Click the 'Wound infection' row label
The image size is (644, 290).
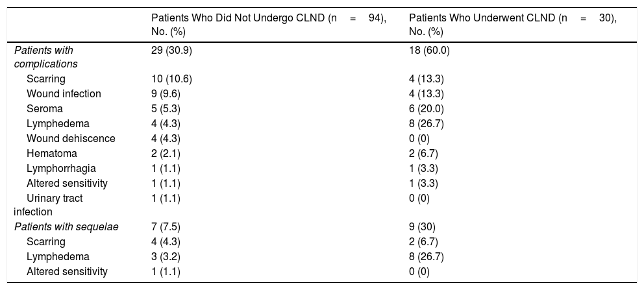[64, 93]
